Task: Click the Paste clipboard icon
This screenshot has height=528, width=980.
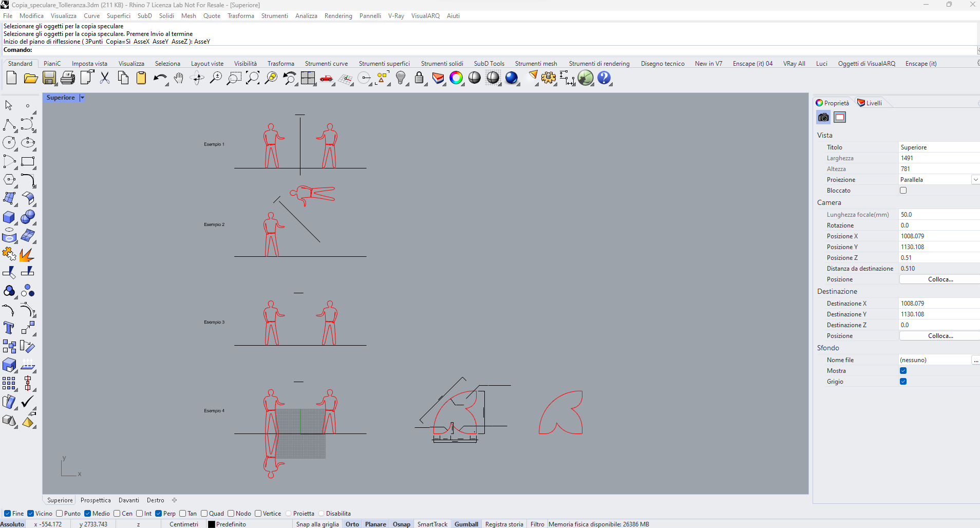Action: tap(141, 78)
